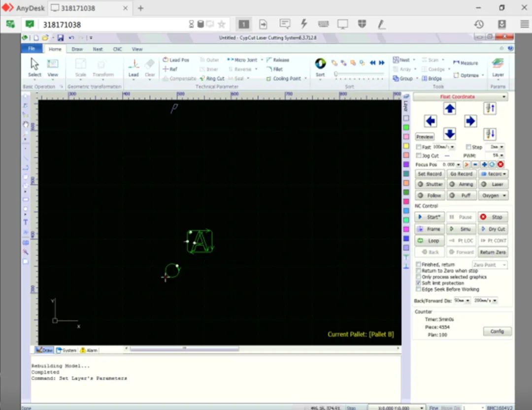The width and height of the screenshot is (532, 410).
Task: Click AnyDesk keyboard icon
Action: 323,24
